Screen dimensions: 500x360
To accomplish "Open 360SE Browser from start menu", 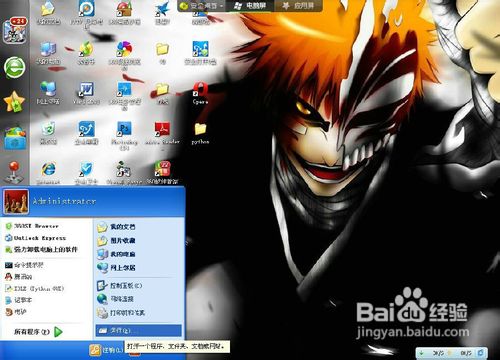I will pyautogui.click(x=33, y=226).
